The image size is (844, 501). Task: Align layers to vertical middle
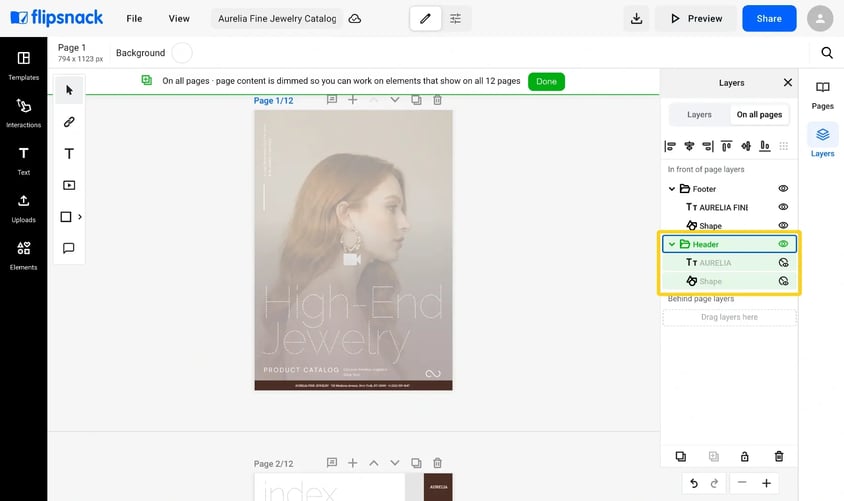point(745,146)
